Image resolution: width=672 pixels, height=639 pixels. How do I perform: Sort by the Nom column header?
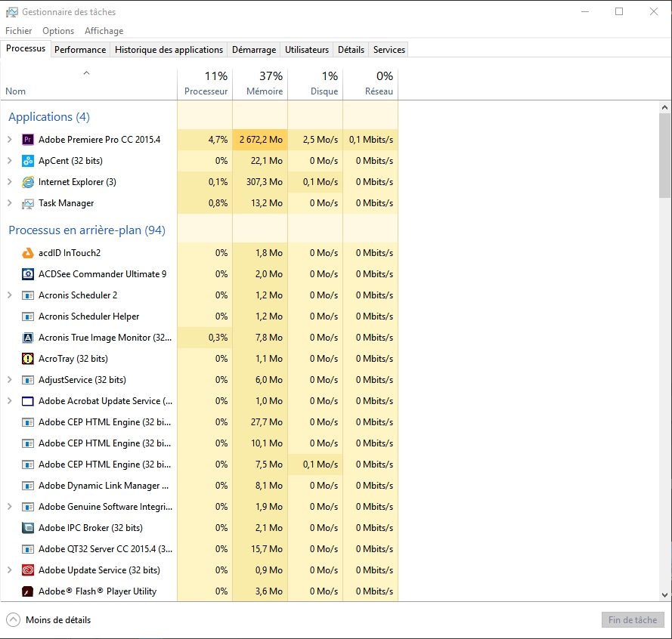[x=88, y=85]
